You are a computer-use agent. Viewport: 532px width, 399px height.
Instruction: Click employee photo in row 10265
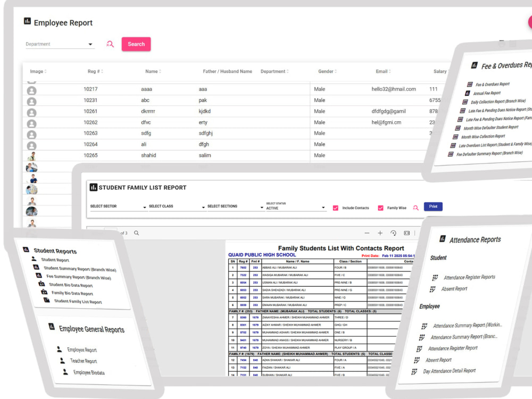[32, 156]
